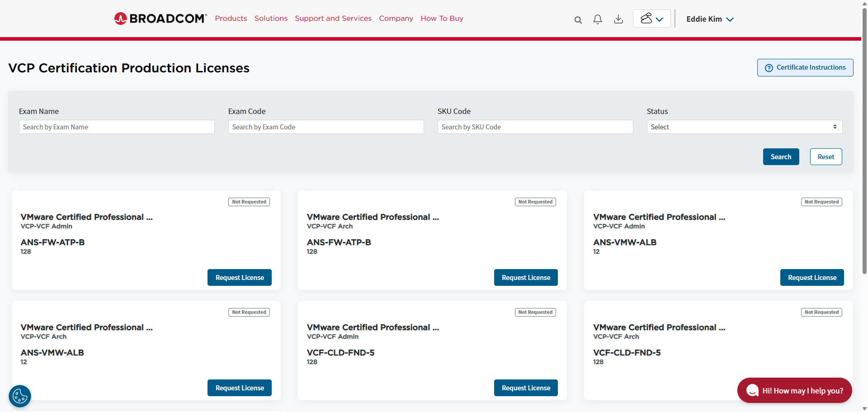Open Support and Services menu
This screenshot has width=868, height=412.
[x=333, y=19]
